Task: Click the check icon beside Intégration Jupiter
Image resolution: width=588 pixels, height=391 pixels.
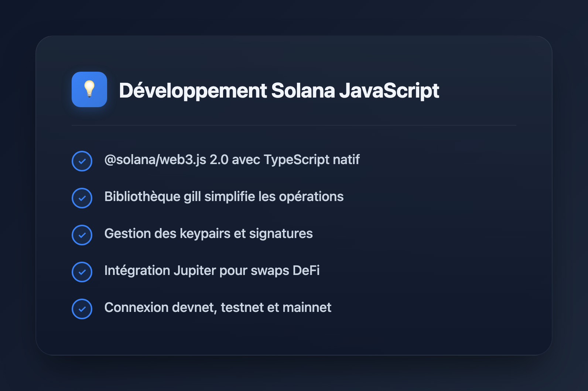Action: tap(82, 272)
